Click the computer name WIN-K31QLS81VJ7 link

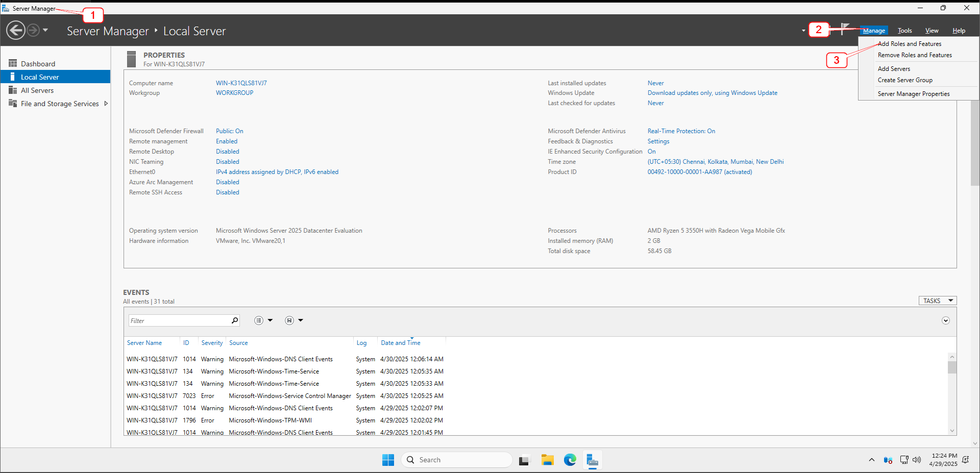click(241, 83)
